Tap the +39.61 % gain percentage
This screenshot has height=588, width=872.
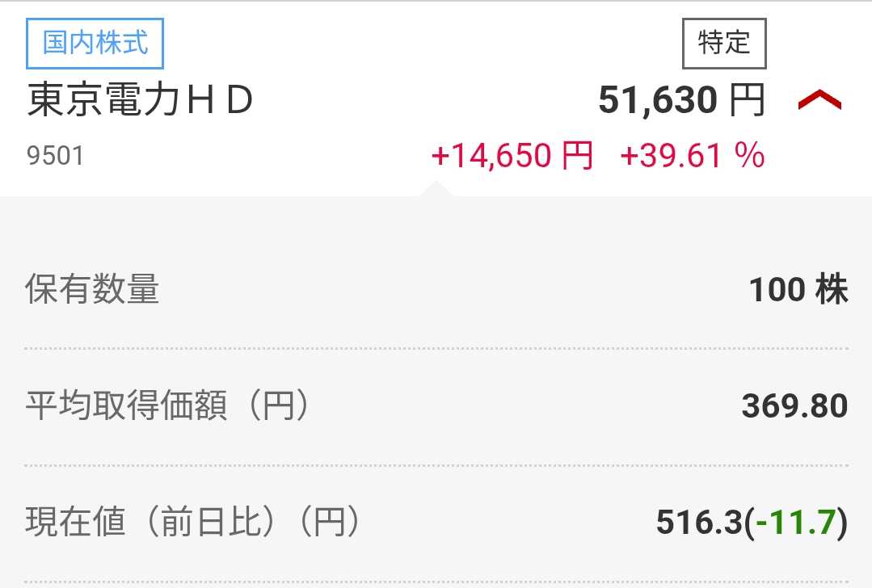pos(693,155)
